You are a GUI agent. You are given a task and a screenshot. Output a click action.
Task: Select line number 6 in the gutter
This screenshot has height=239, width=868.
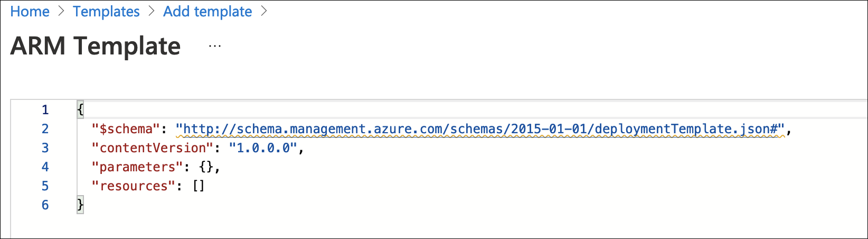click(x=45, y=205)
